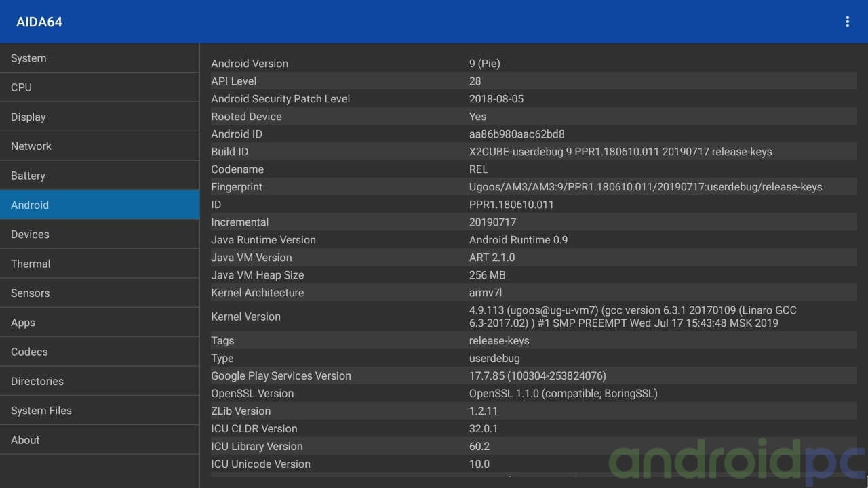Select the Java Runtime Version label
Screen dimensions: 868x488
tap(264, 240)
